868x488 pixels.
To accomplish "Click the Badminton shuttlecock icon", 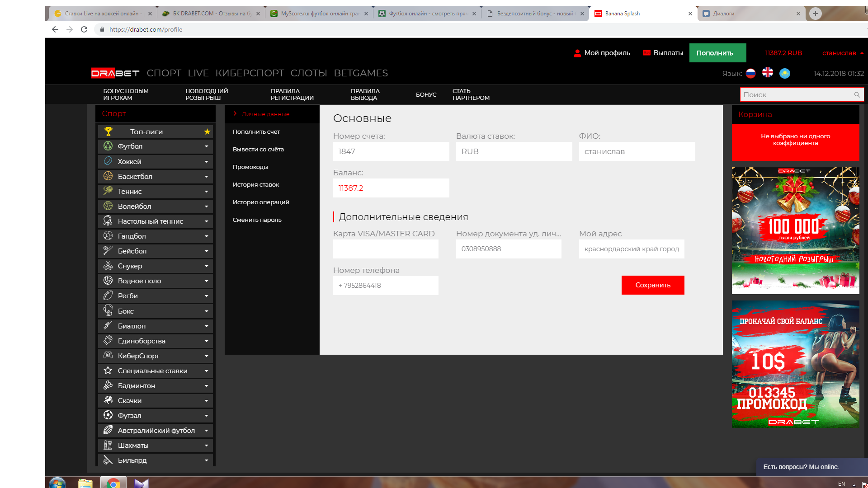I will click(108, 385).
